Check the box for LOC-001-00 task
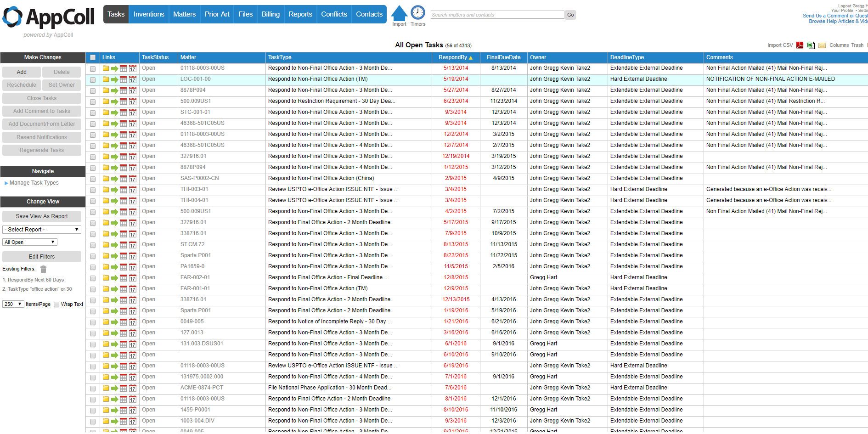868x434 pixels. [93, 80]
